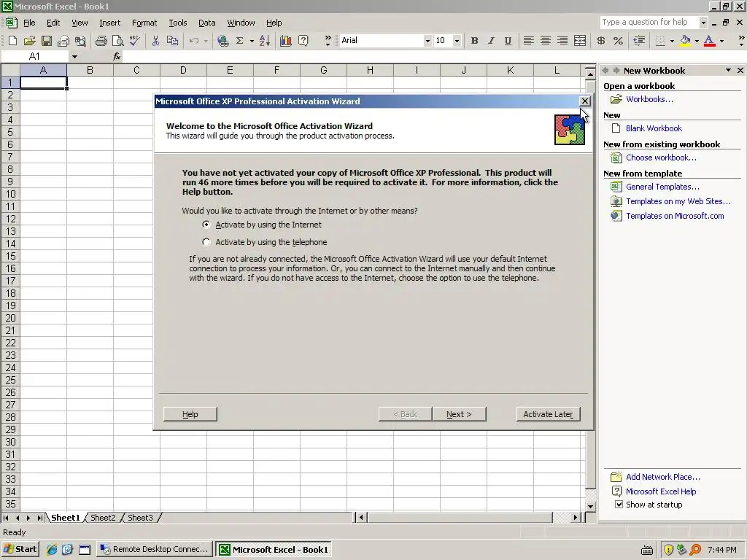Open the Name Box dropdown arrow
747x560 pixels.
[74, 57]
